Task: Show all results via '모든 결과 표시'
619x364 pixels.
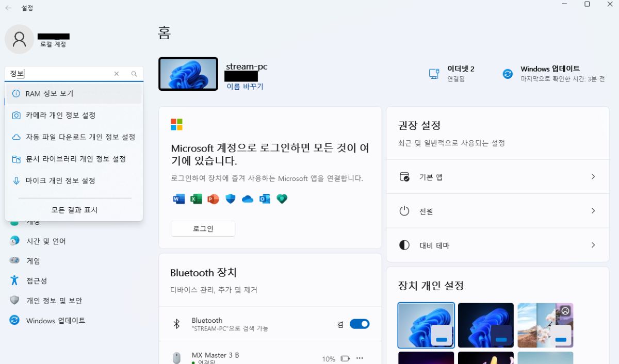Action: (74, 210)
